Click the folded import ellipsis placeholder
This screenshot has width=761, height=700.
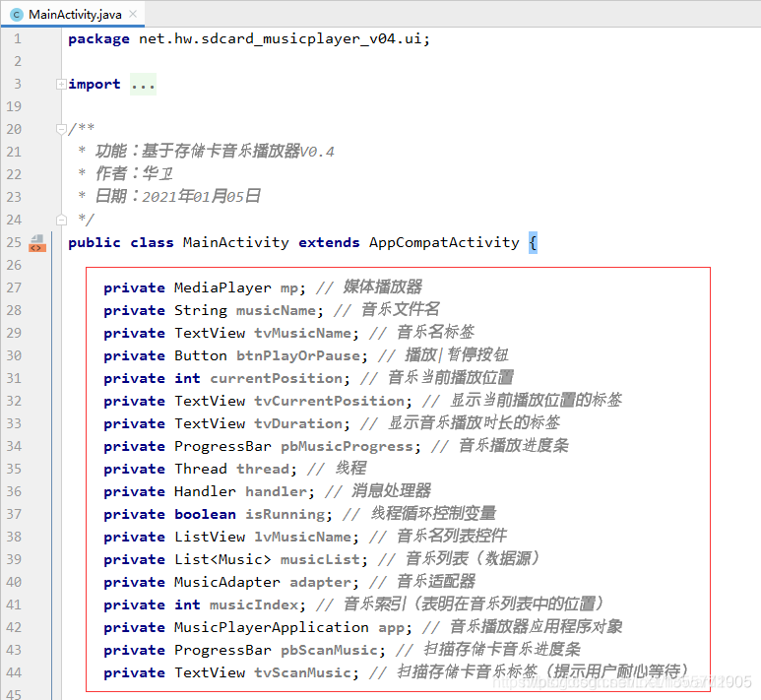pyautogui.click(x=143, y=85)
